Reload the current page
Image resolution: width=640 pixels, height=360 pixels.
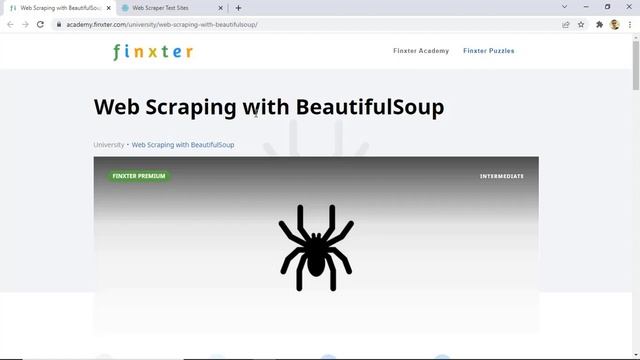[x=40, y=24]
